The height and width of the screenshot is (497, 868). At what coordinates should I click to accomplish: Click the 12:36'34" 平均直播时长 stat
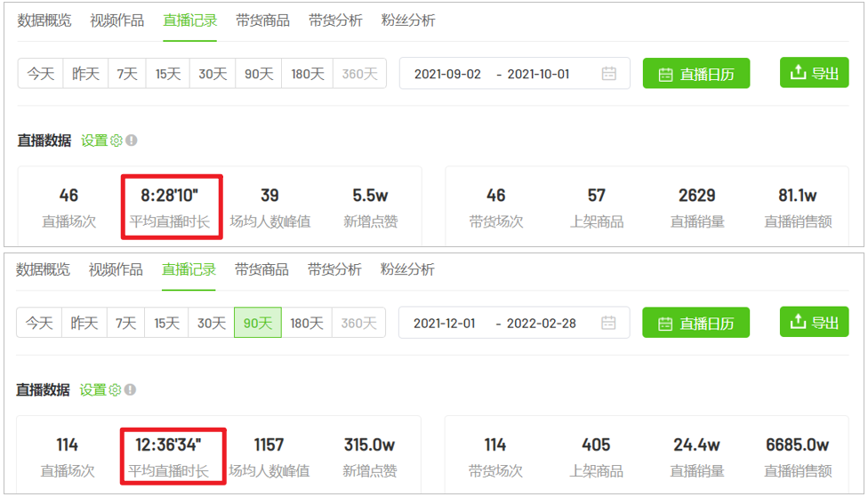169,457
